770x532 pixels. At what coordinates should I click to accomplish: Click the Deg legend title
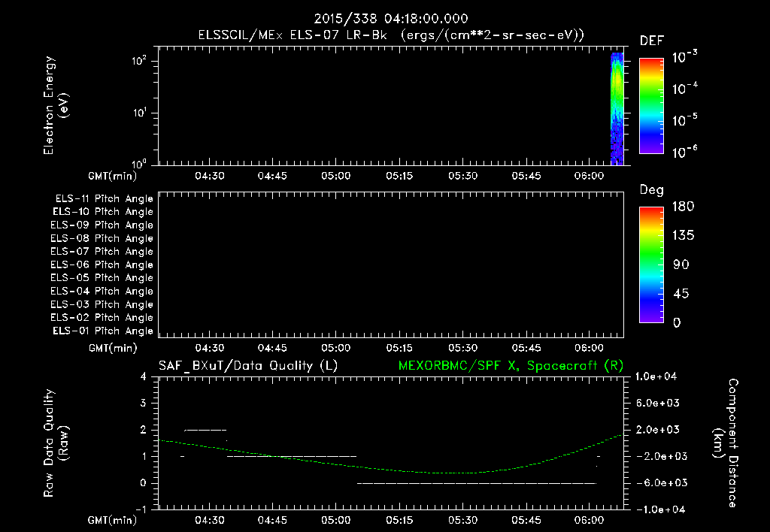(x=651, y=190)
